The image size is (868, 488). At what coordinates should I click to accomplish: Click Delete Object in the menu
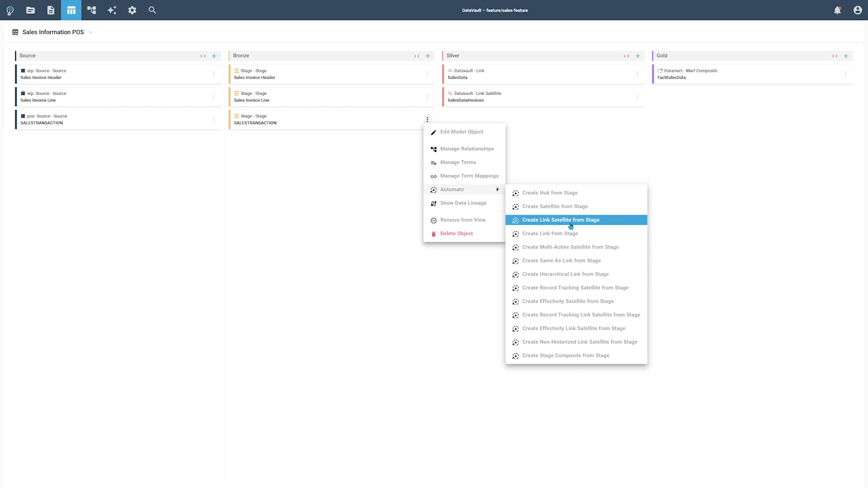456,233
